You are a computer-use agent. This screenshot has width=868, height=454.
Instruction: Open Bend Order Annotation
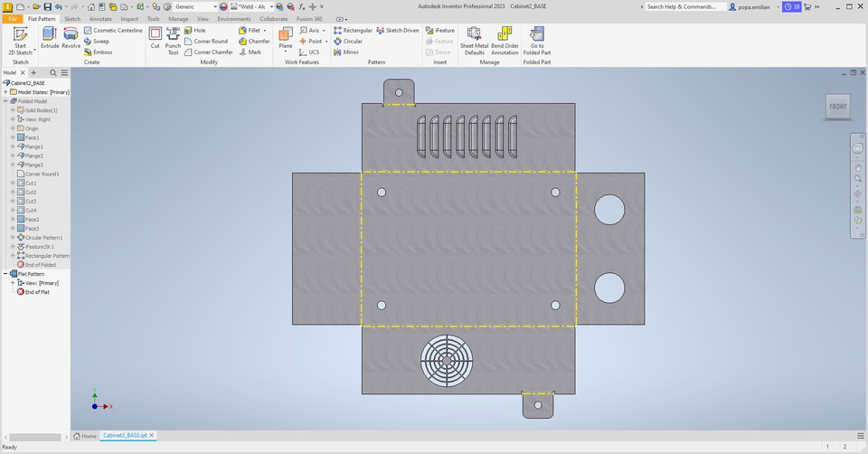(x=505, y=41)
